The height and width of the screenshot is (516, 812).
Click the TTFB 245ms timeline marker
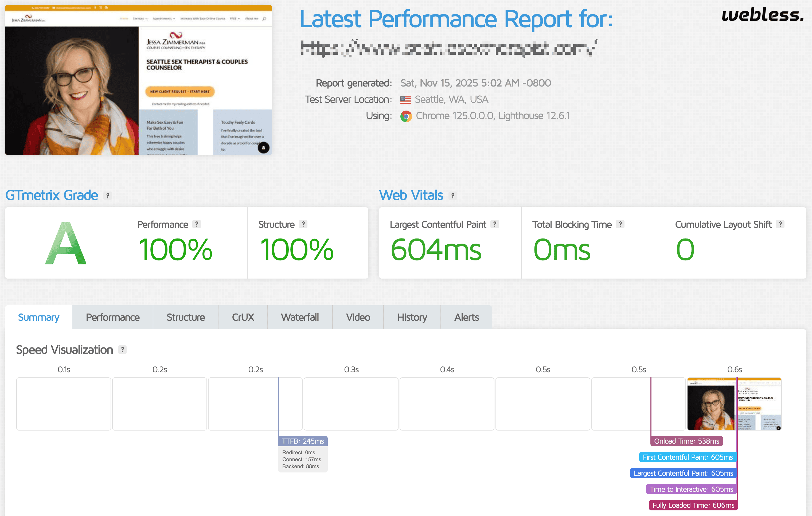click(x=303, y=441)
